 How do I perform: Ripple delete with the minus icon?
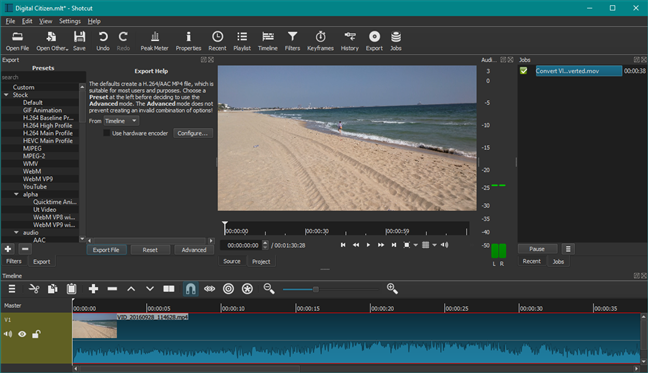pyautogui.click(x=112, y=289)
